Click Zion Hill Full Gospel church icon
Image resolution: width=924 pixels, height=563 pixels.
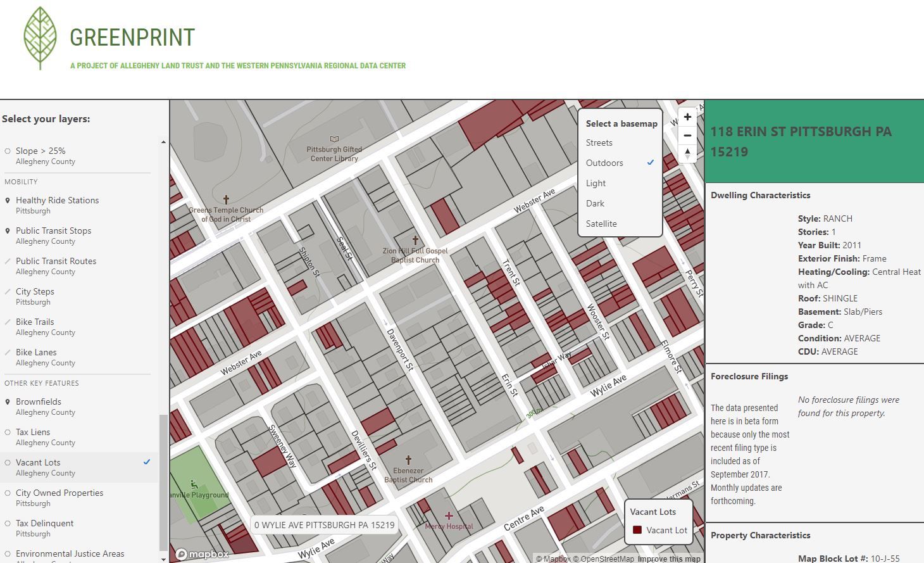tap(415, 241)
